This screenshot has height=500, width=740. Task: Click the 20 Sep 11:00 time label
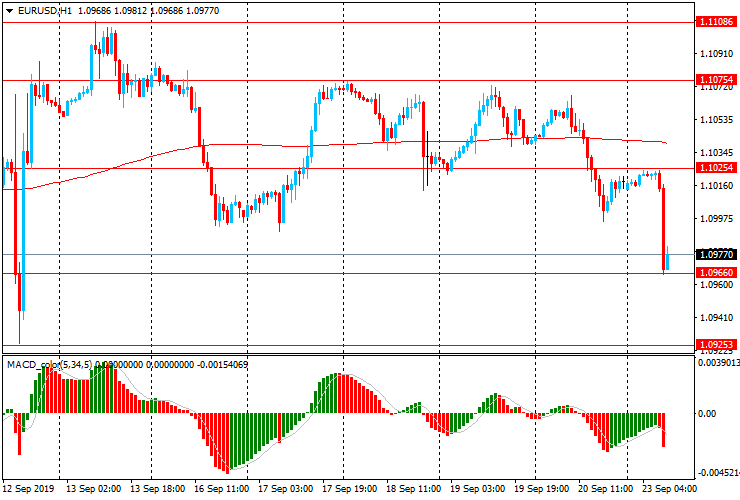click(605, 488)
